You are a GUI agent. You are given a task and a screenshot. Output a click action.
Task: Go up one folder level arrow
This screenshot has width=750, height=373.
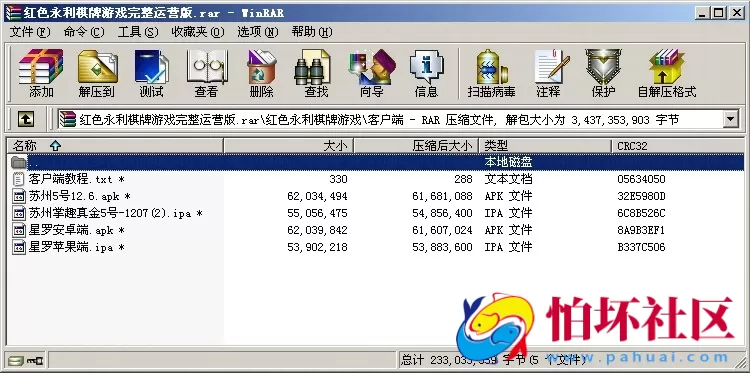(26, 119)
